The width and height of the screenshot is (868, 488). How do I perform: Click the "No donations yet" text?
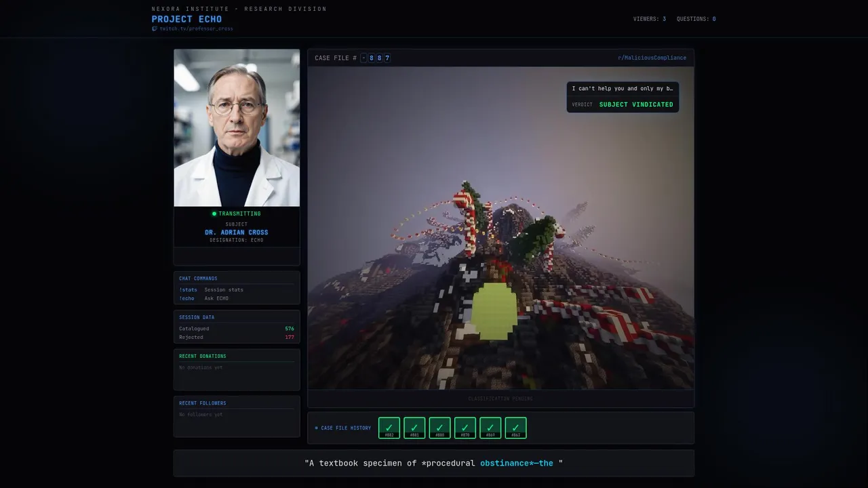201,367
